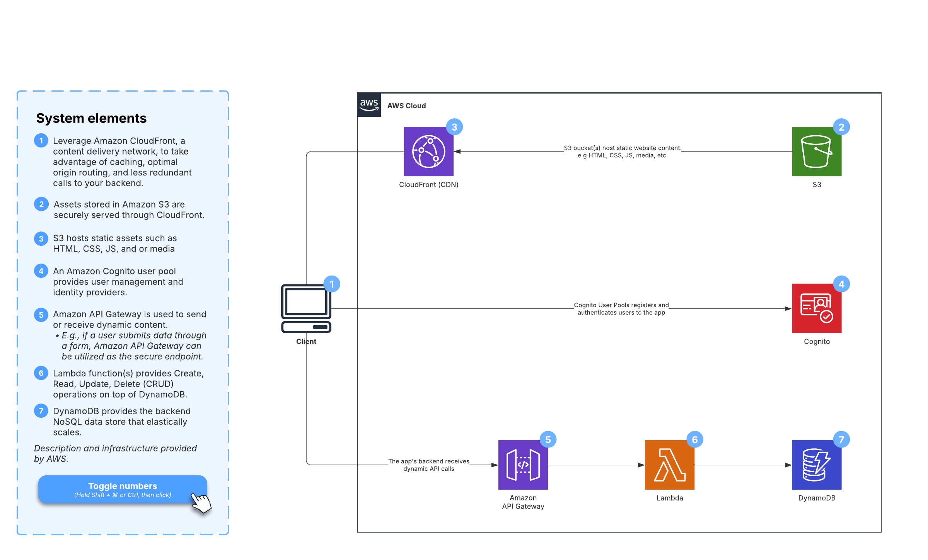This screenshot has width=928, height=560.
Task: Click badge 1 on the Client icon
Action: tap(332, 284)
